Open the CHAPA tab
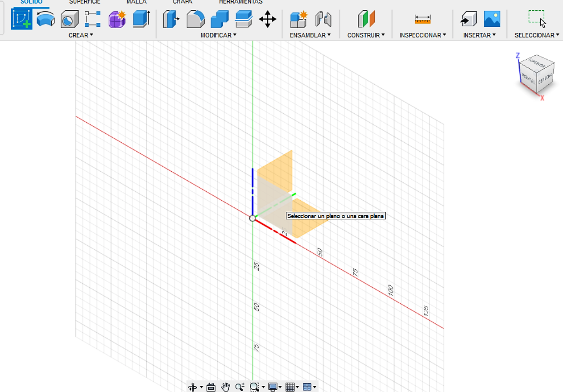The width and height of the screenshot is (563, 392). (182, 2)
